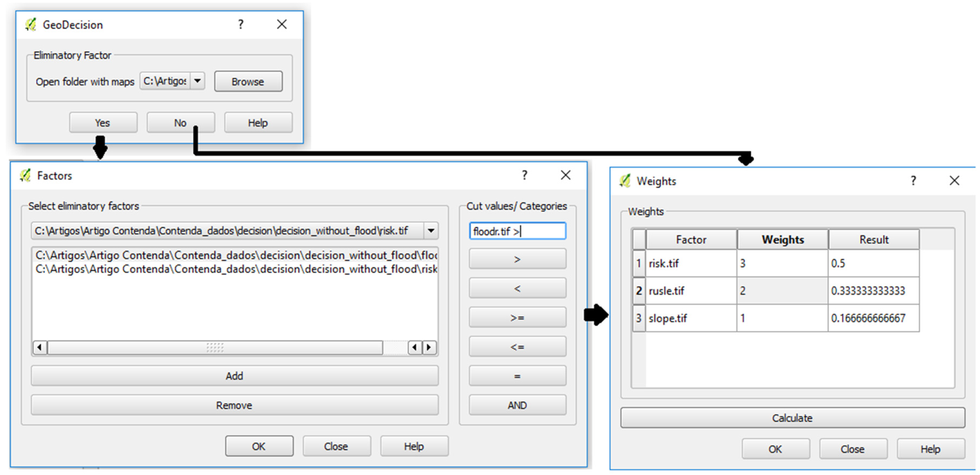This screenshot has height=475, width=980.
Task: Open Help in the Factors dialog
Action: [x=414, y=446]
